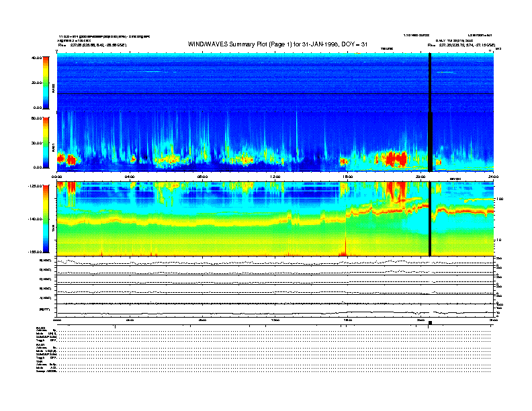
Task: Click the WIND/WAVES Summary Plot title
Action: pyautogui.click(x=277, y=44)
